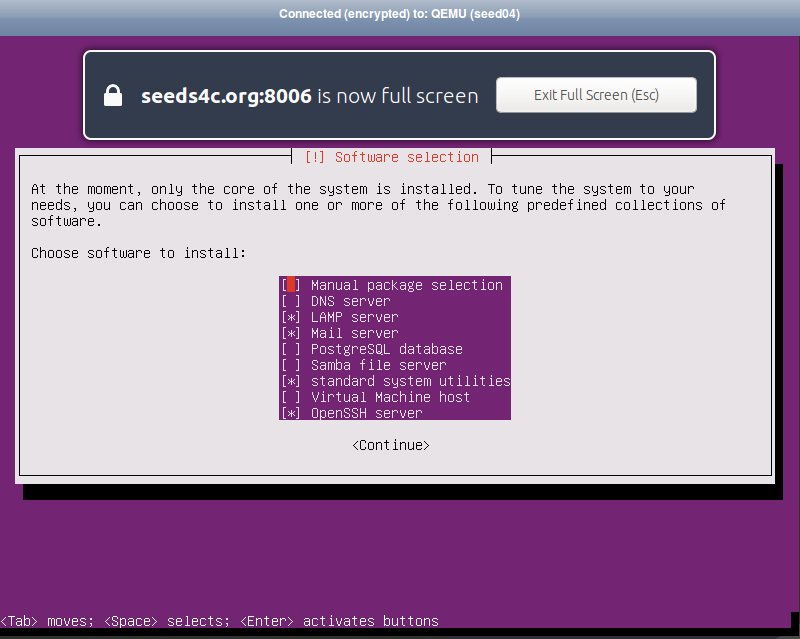Toggle the Manual package selection checkbox
Image resolution: width=800 pixels, height=639 pixels.
(x=291, y=285)
